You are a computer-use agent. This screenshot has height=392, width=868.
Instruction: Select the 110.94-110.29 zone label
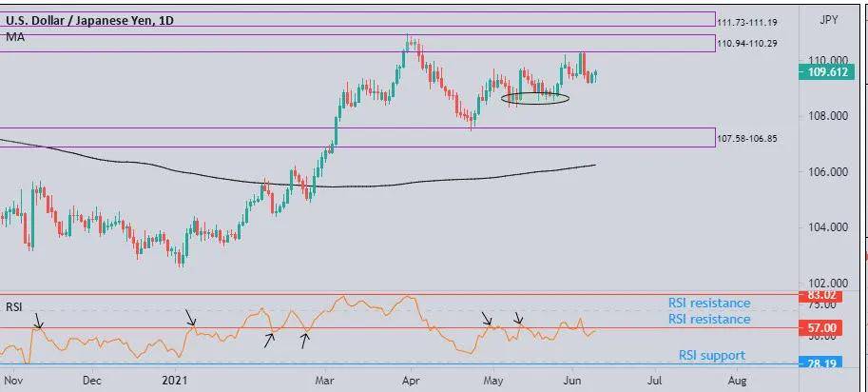(747, 43)
